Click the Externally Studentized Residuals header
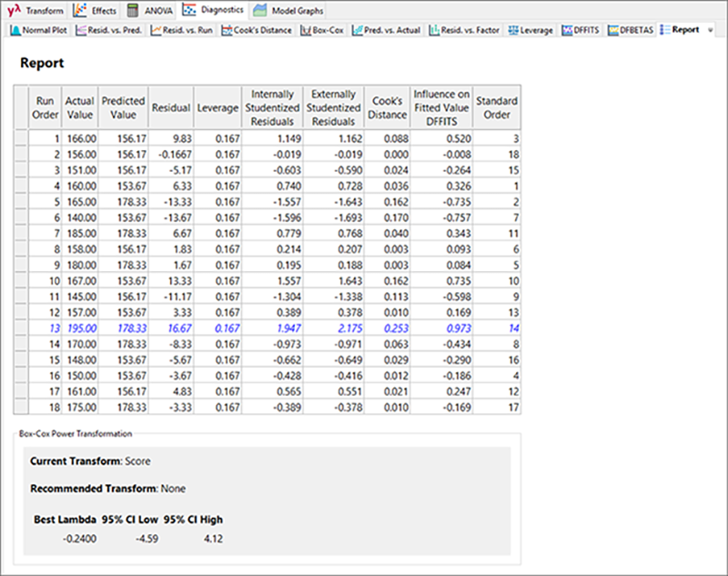The width and height of the screenshot is (728, 576). [x=333, y=107]
